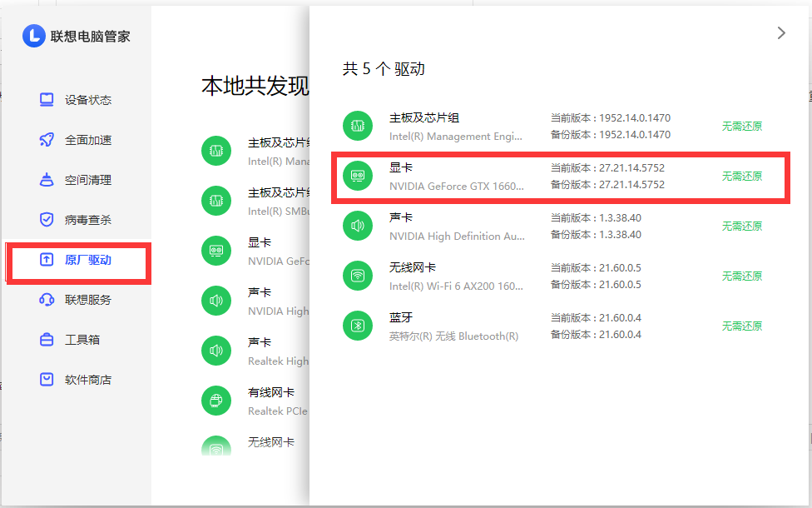812x508 pixels.
Task: Click 备份版本 : 27.21.14.5752
Action: 607,185
